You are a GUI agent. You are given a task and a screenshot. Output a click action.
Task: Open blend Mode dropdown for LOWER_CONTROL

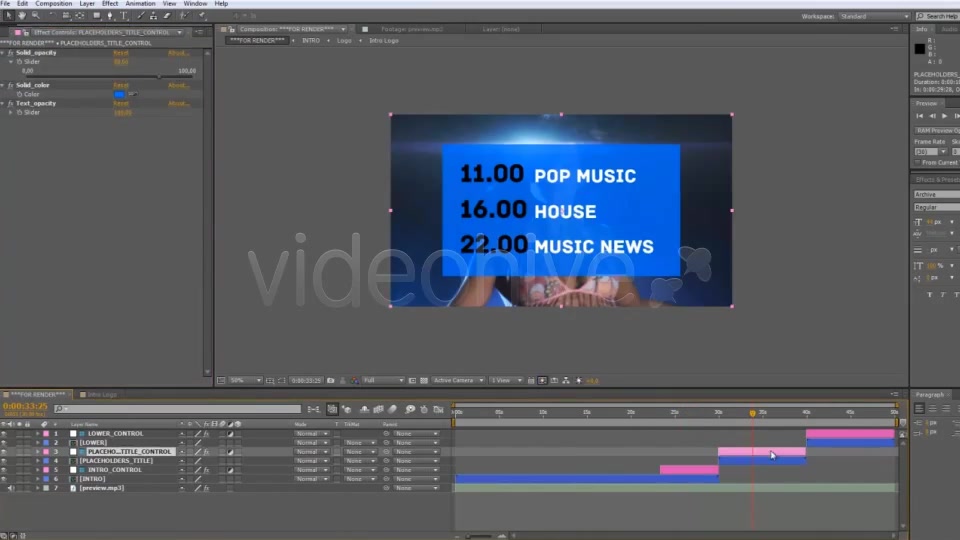point(312,433)
